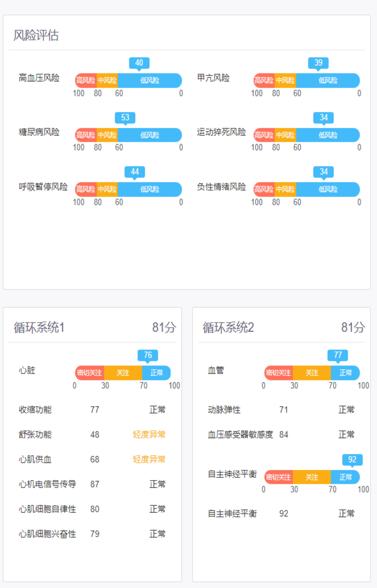Click the 轻度异常 status beside 心肌供血
Viewport: 377px width, 588px height.
point(149,459)
